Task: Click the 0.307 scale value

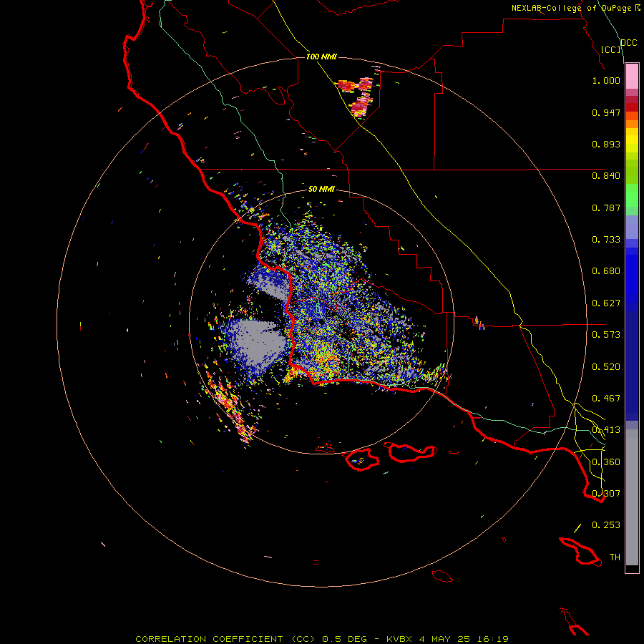Action: click(x=606, y=494)
